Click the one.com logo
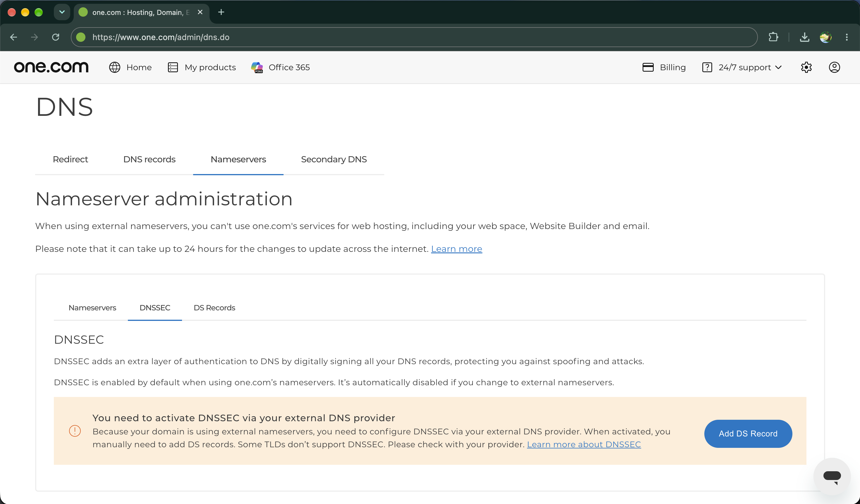This screenshot has width=860, height=504. pos(51,67)
